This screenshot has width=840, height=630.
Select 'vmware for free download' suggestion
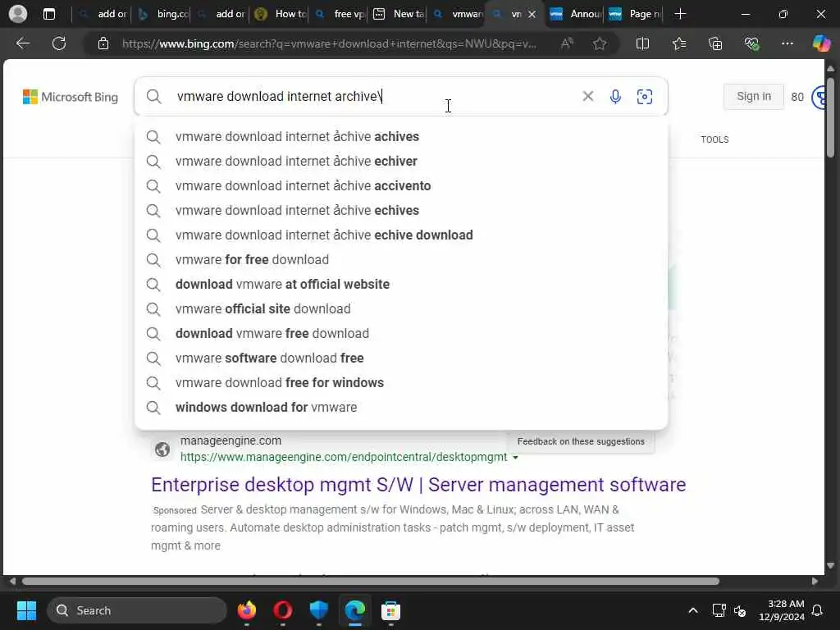(401, 260)
